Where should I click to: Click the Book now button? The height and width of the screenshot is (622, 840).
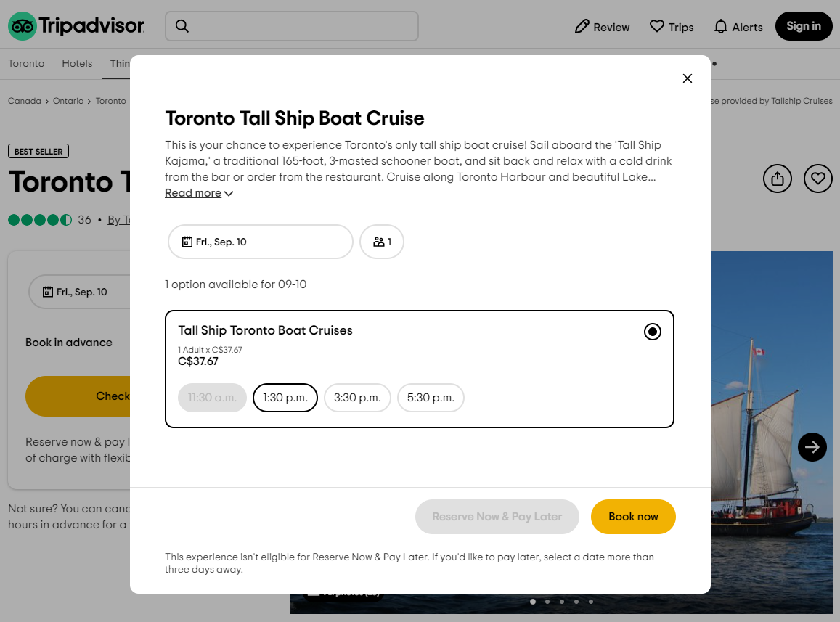[633, 517]
